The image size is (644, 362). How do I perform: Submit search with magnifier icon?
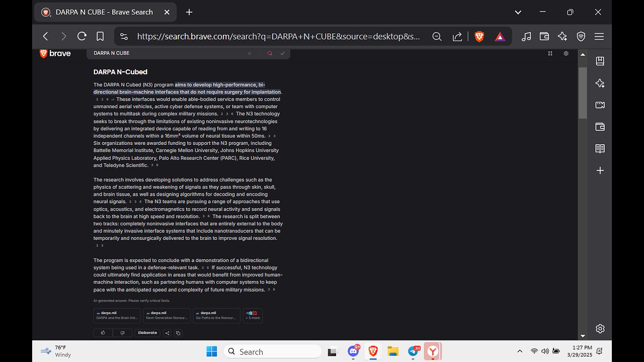(x=270, y=53)
